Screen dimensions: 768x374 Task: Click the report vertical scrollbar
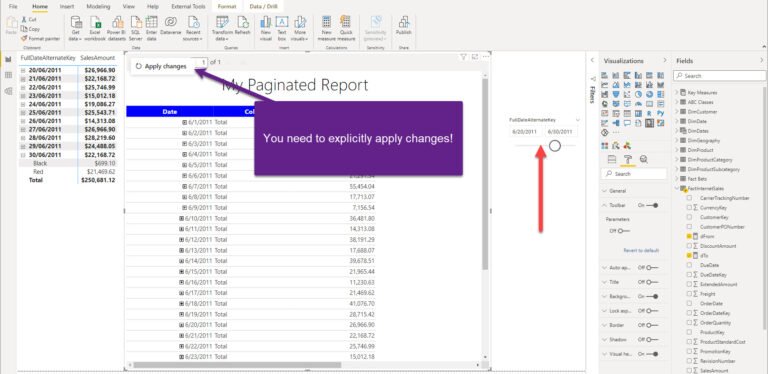click(x=485, y=174)
